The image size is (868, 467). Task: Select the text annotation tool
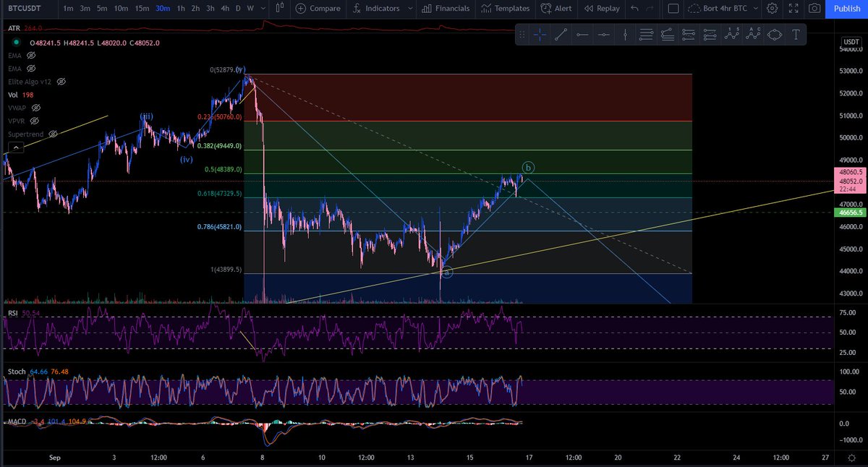tap(796, 35)
